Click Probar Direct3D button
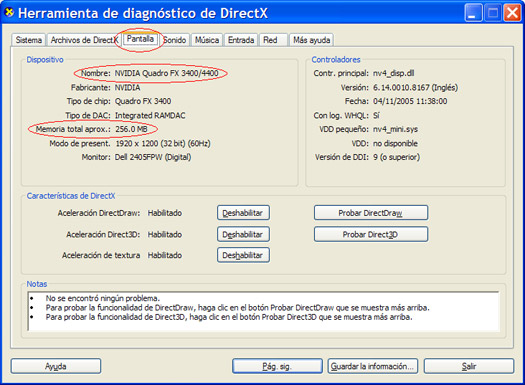This screenshot has height=385, width=525. click(371, 234)
